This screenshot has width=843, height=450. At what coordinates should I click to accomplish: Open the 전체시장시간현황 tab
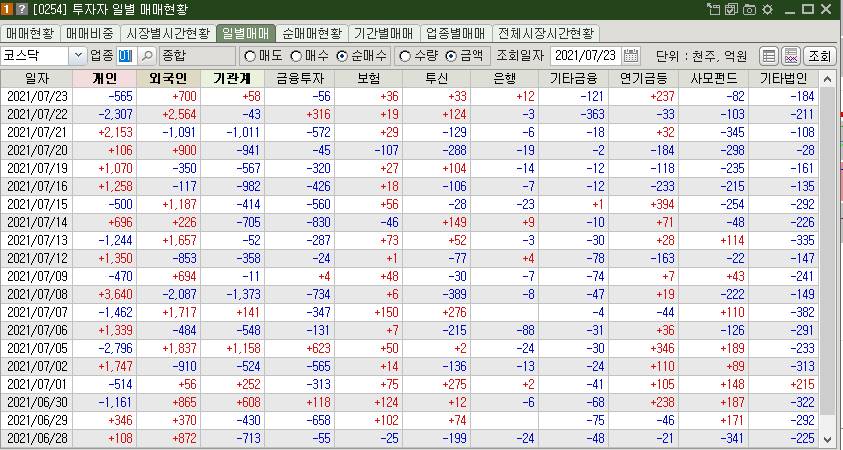click(546, 34)
